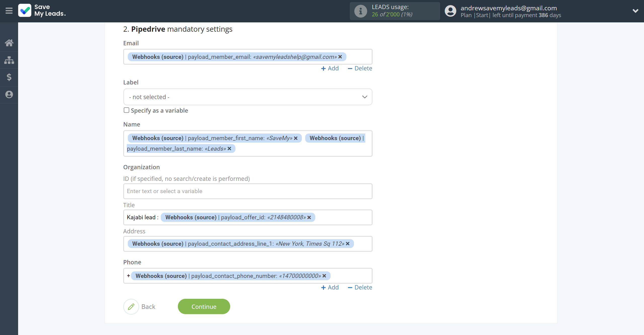The image size is (644, 335).
Task: Delete the Phone field
Action: tap(360, 287)
